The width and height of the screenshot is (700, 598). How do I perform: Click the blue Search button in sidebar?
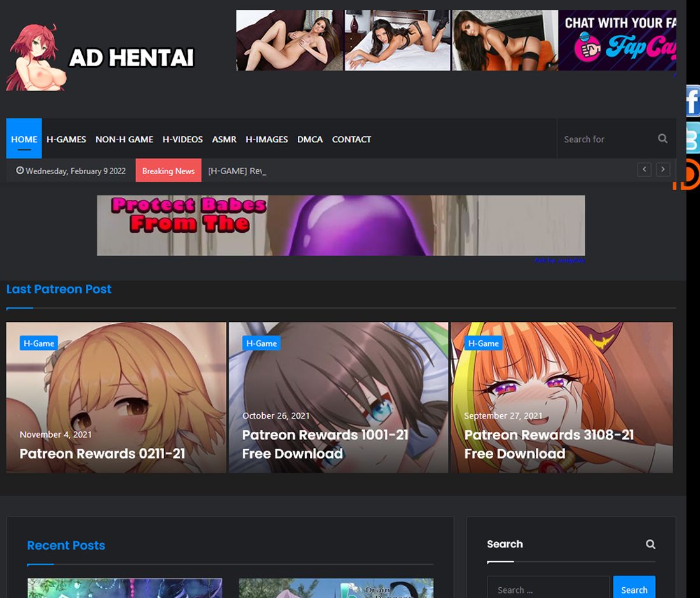634,590
